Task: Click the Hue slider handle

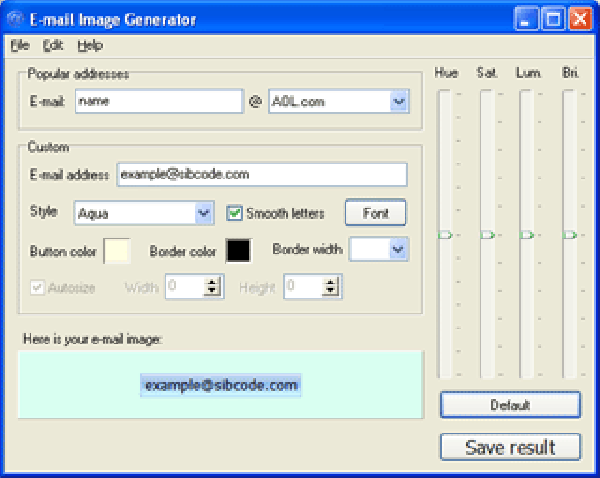Action: (445, 235)
